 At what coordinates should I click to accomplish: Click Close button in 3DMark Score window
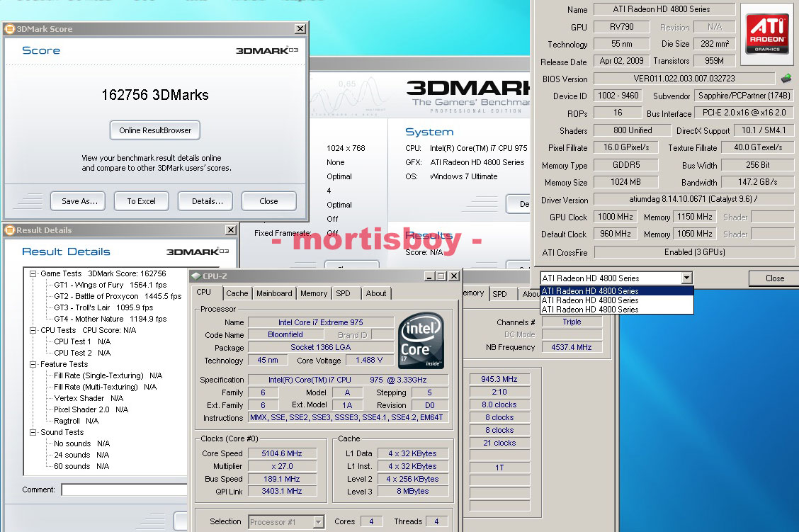269,201
